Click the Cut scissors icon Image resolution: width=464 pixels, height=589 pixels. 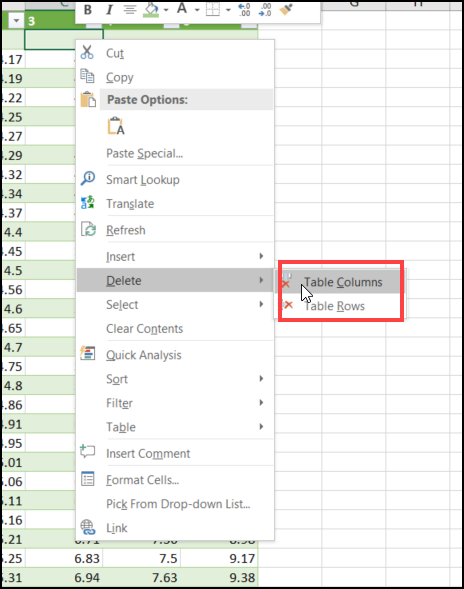point(87,53)
